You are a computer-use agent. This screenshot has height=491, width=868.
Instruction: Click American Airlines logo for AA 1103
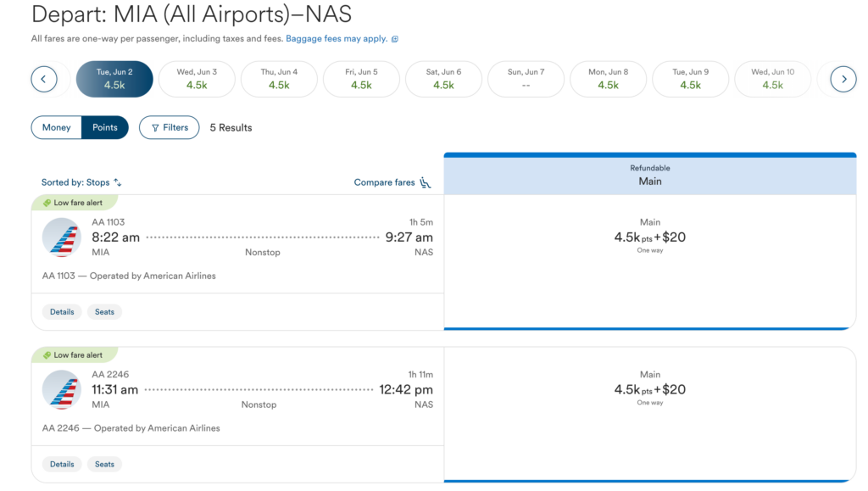[61, 237]
